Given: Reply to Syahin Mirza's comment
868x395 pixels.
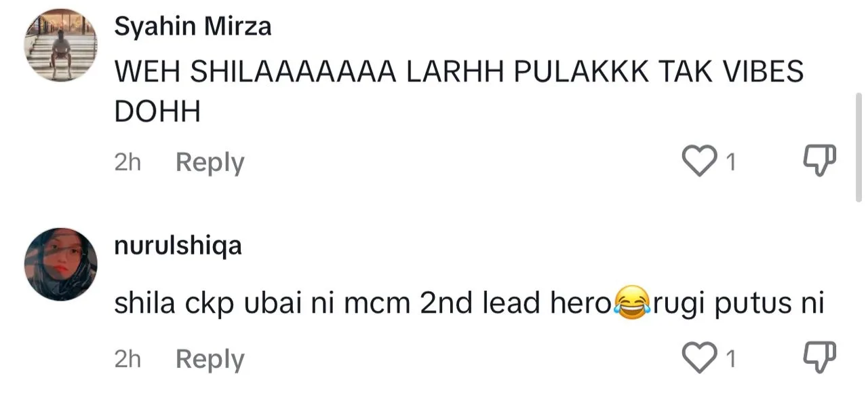Looking at the screenshot, I should pyautogui.click(x=210, y=163).
